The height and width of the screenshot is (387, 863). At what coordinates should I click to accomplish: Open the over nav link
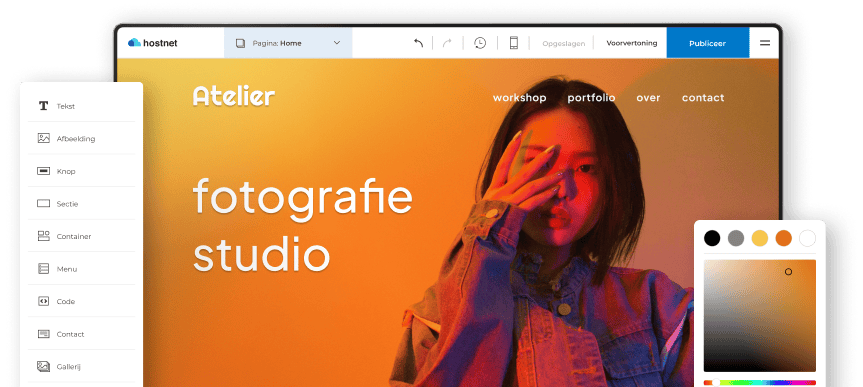pos(648,98)
